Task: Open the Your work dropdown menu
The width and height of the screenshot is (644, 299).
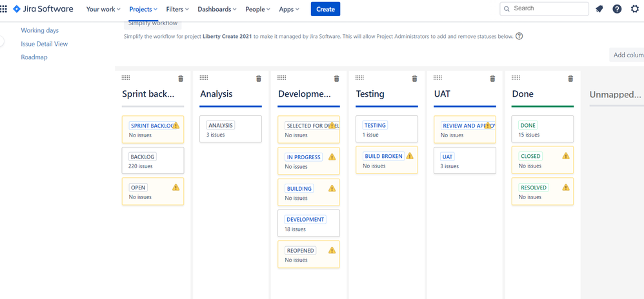Action: point(103,9)
